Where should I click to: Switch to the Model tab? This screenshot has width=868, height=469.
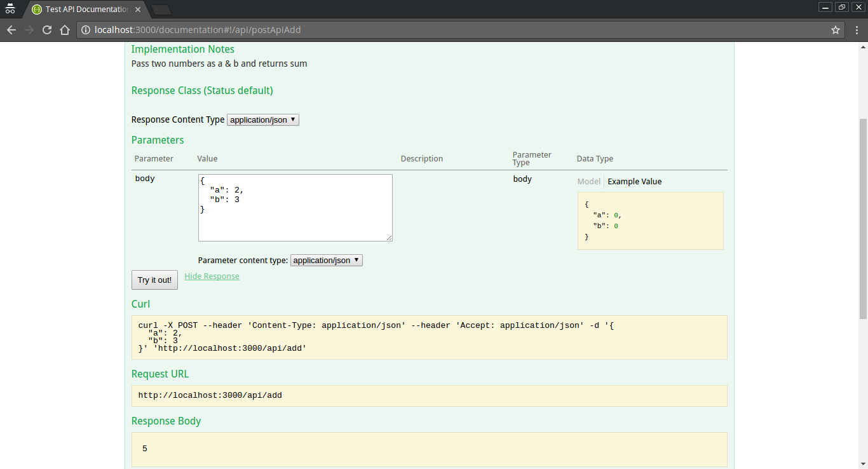click(588, 181)
